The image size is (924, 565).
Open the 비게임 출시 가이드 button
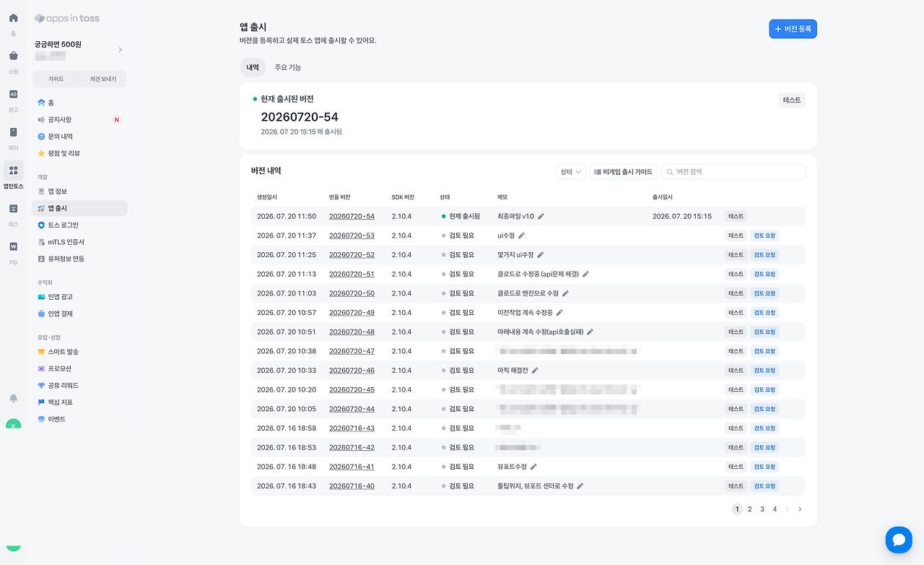[x=624, y=172]
